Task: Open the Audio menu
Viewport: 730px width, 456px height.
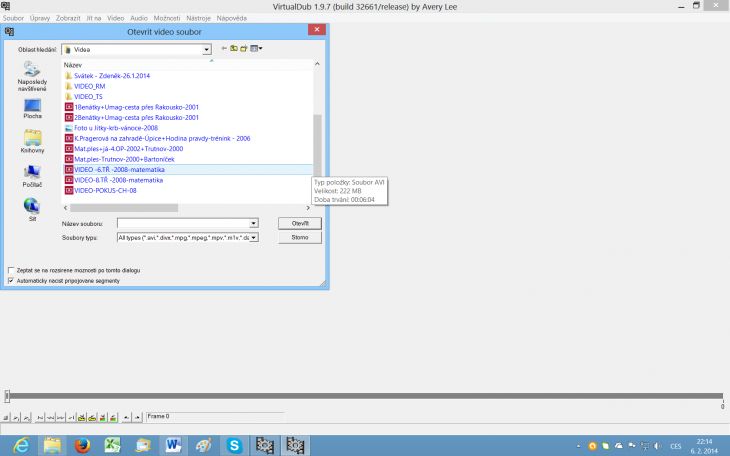Action: 139,18
